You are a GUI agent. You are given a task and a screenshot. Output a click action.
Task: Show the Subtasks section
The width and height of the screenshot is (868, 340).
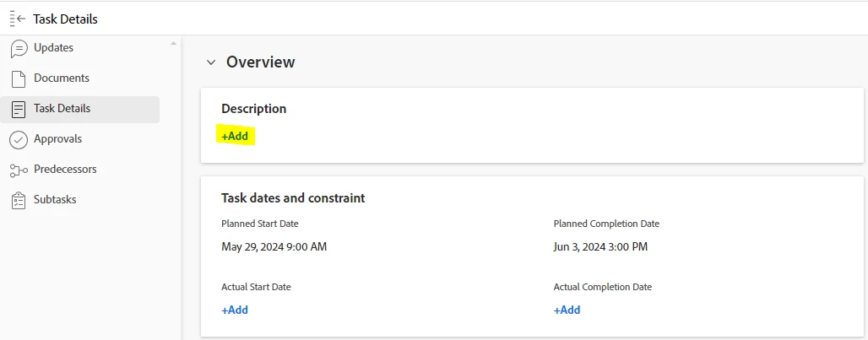point(55,200)
